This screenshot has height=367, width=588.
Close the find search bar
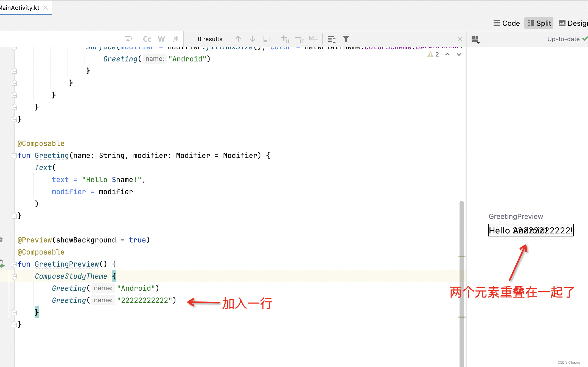[460, 39]
